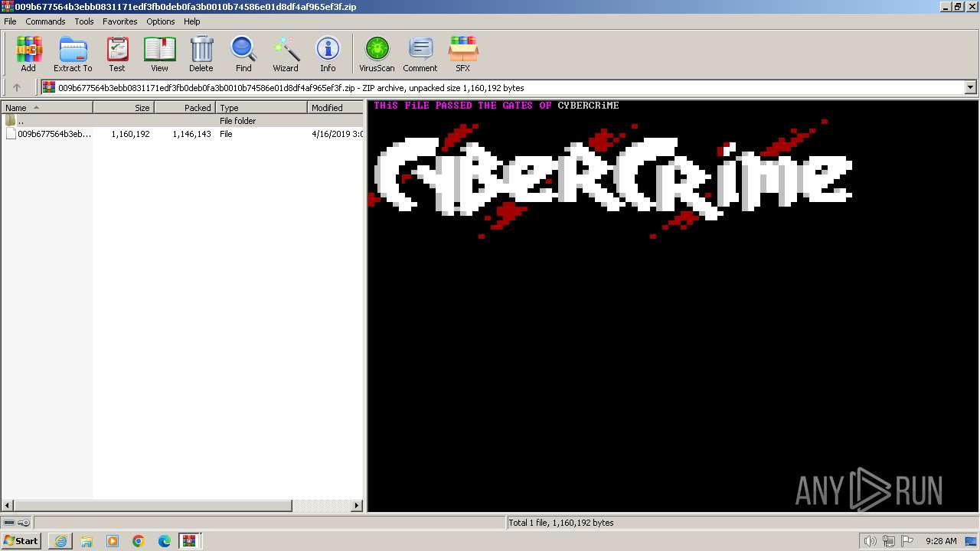Viewport: 980px width, 551px height.
Task: Open Chrome from taskbar
Action: coord(139,541)
